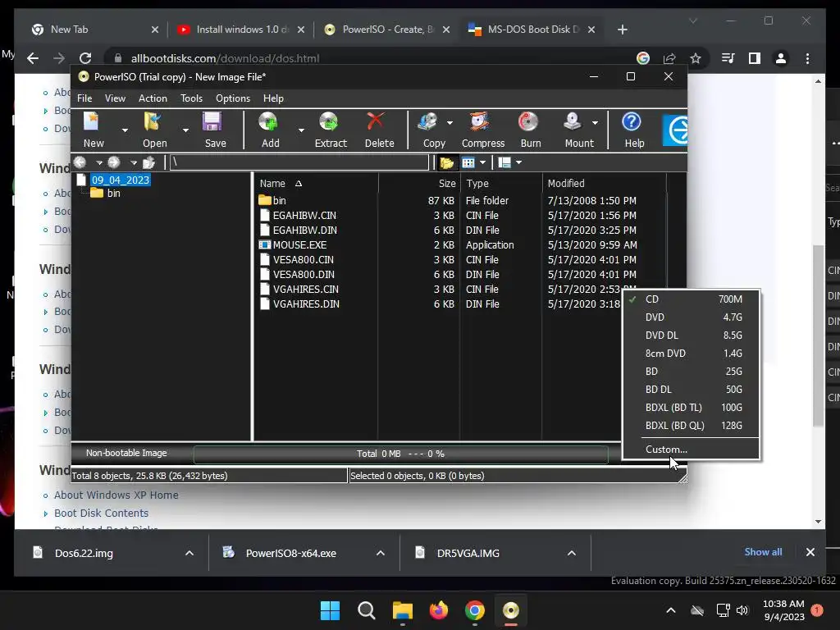Switch to the Install windows 1.0 tab

[240, 30]
